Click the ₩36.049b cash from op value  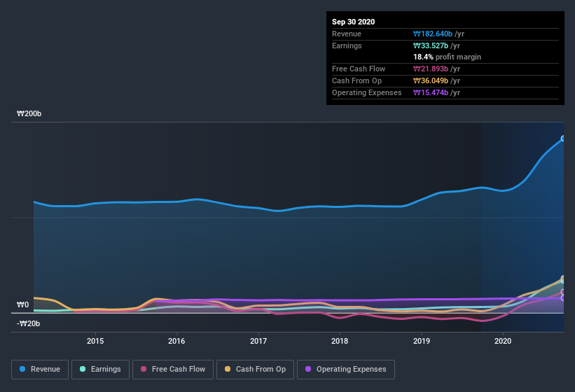point(431,80)
